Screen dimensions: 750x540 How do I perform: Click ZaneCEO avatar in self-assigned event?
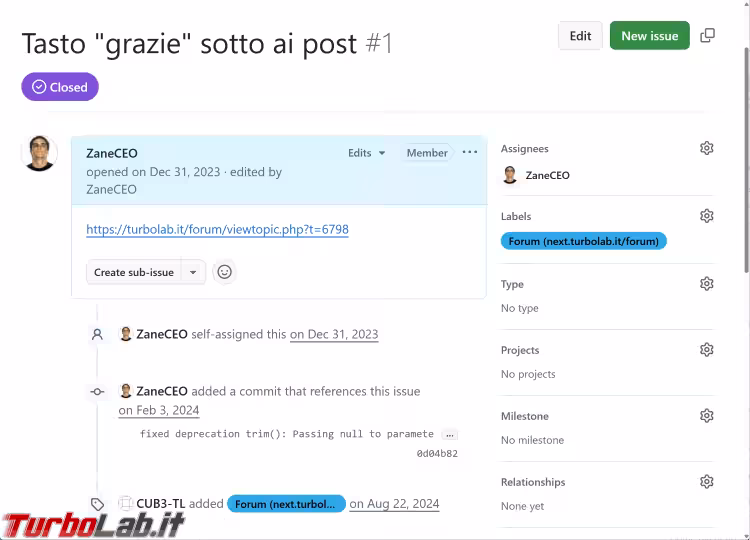tap(126, 334)
